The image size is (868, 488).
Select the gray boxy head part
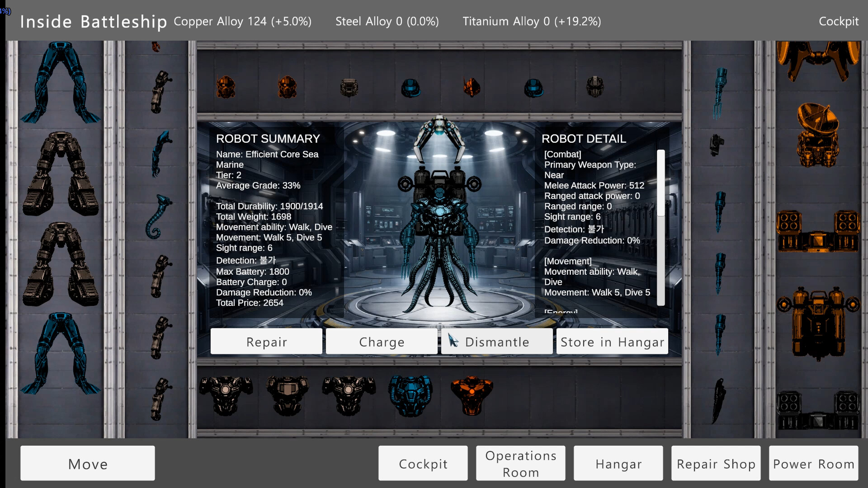pos(349,88)
